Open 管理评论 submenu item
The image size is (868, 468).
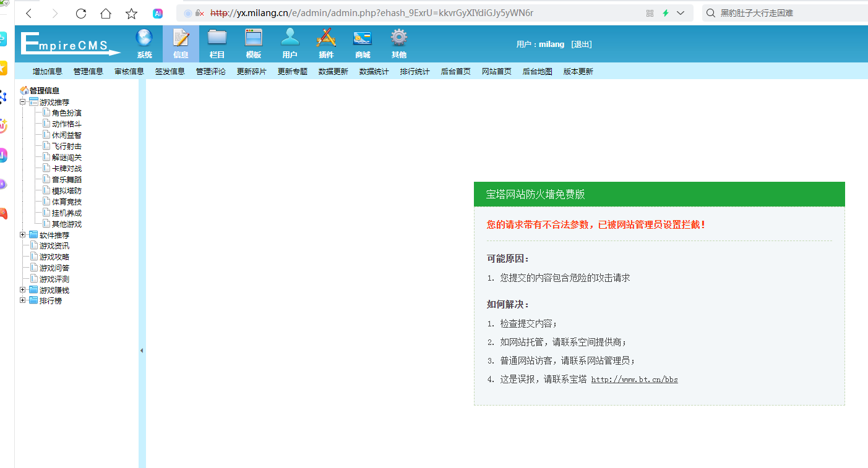211,72
